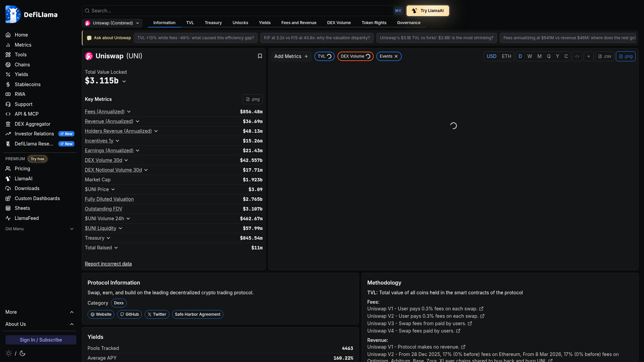Viewport: 644px width, 362px height.
Task: Expand the Revenue (Annualized) row
Action: 138,121
